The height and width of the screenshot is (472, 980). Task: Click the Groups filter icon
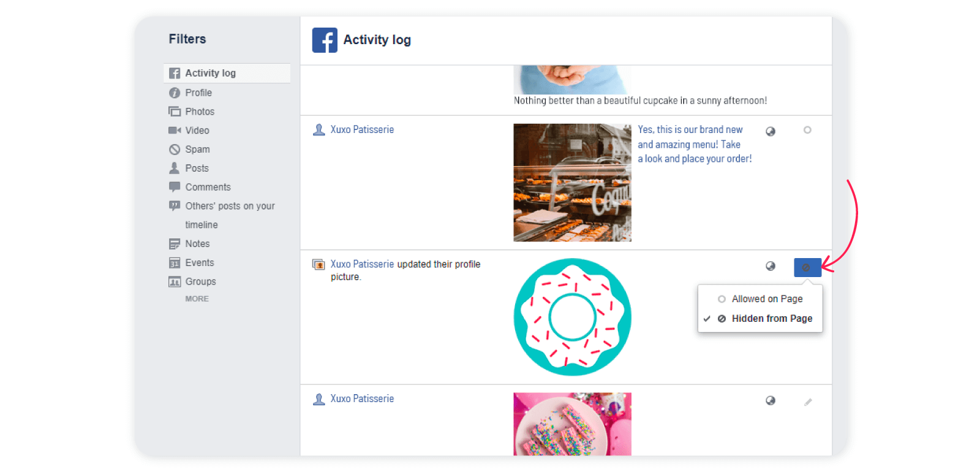[175, 282]
